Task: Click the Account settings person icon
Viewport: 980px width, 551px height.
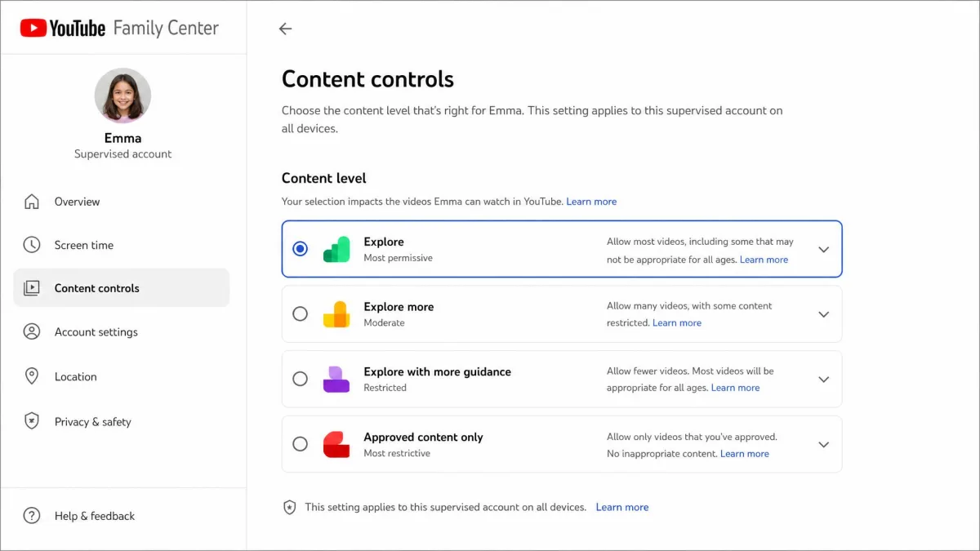Action: click(32, 332)
